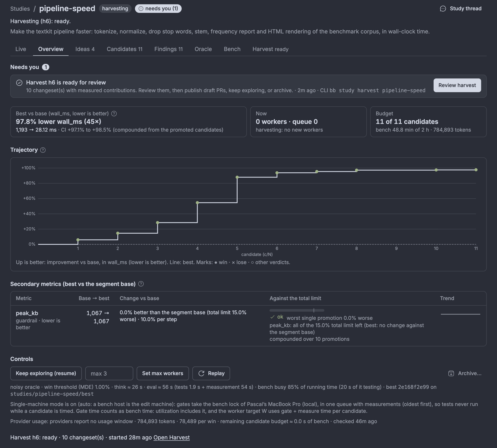This screenshot has width=497, height=448.
Task: Open the Ideas 4 tab
Action: point(85,49)
